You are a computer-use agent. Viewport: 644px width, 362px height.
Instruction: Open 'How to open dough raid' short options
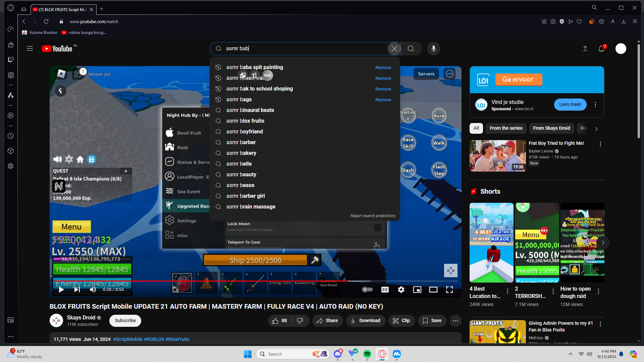coord(598,291)
